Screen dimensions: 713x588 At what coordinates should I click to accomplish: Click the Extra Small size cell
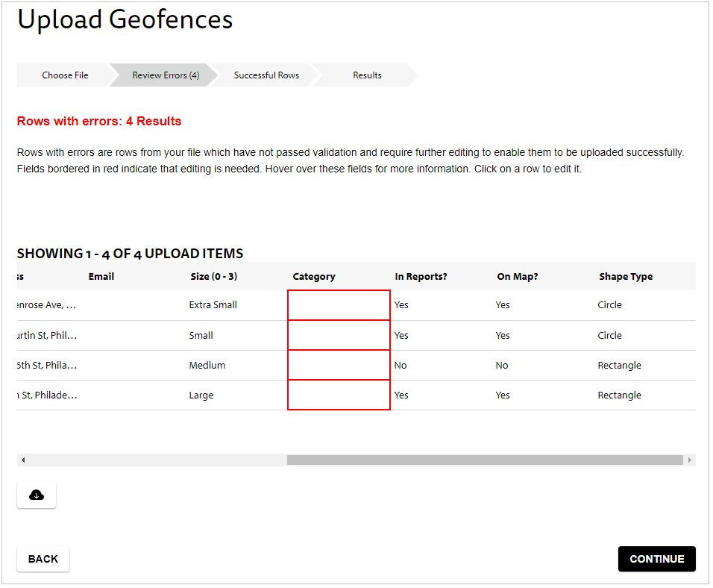click(x=213, y=305)
